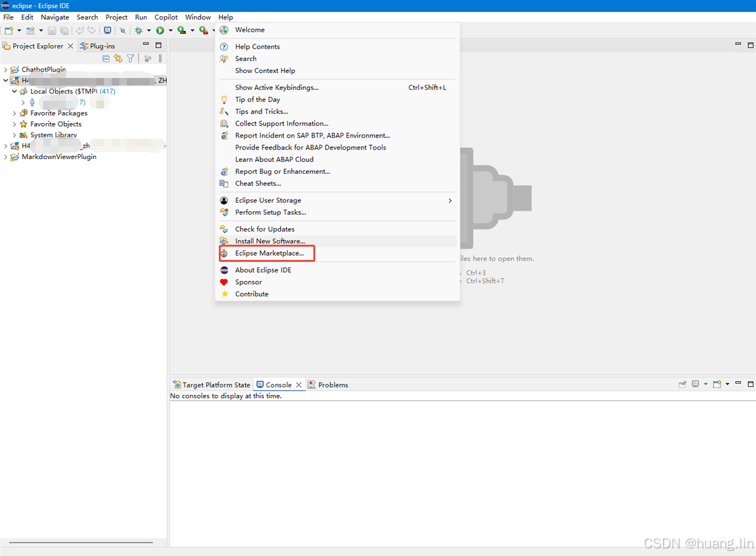Maximize the Console panel
The image size is (756, 556).
(x=750, y=384)
